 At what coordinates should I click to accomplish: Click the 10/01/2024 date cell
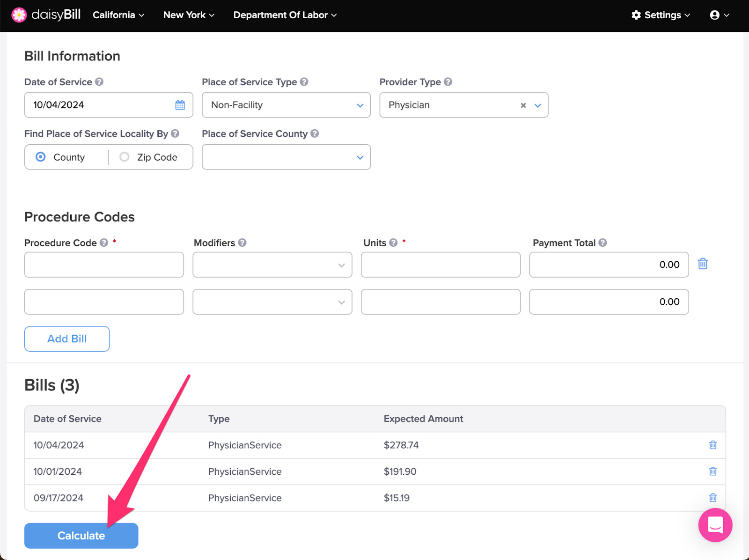pos(58,472)
